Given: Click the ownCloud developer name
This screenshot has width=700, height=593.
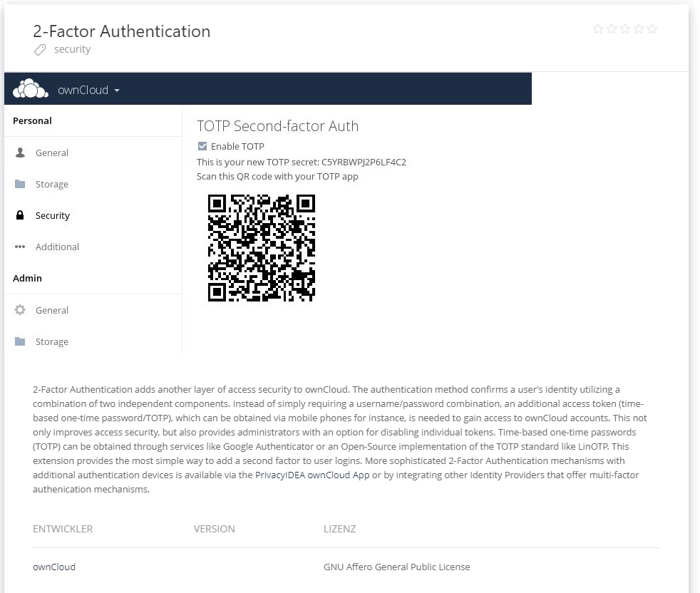Looking at the screenshot, I should [x=54, y=567].
